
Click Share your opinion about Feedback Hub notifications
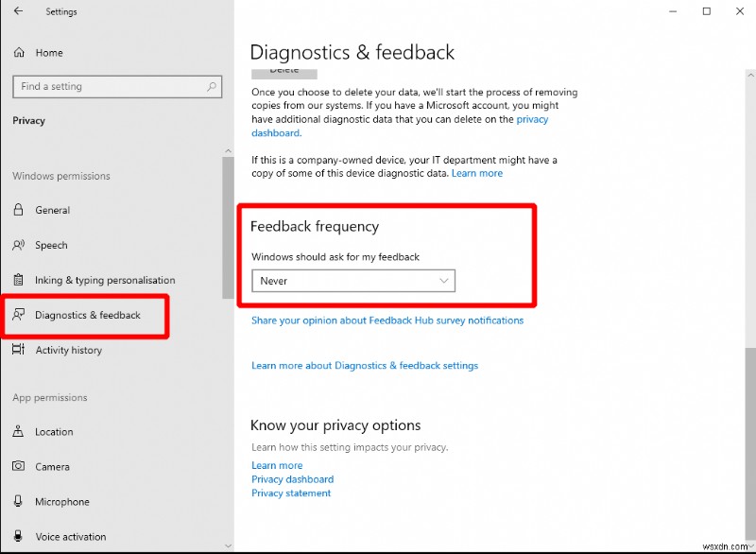pyautogui.click(x=387, y=320)
